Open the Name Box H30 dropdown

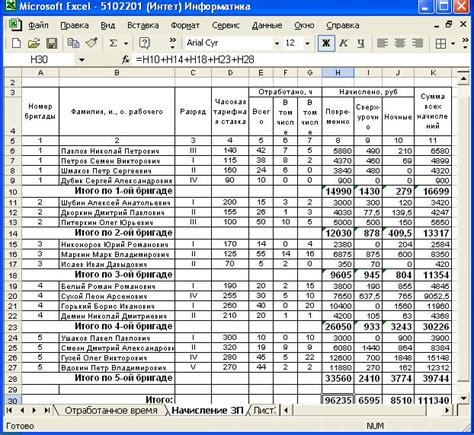pos(82,60)
